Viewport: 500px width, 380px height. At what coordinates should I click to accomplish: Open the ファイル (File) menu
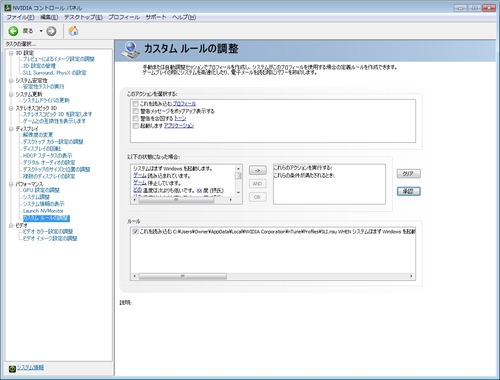pos(20,17)
